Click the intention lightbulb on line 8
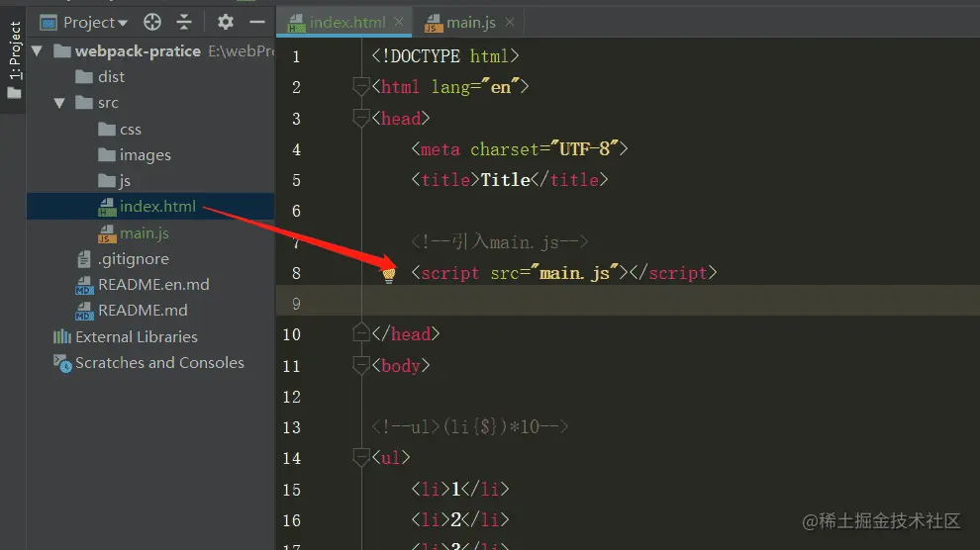The width and height of the screenshot is (980, 550). click(x=389, y=274)
